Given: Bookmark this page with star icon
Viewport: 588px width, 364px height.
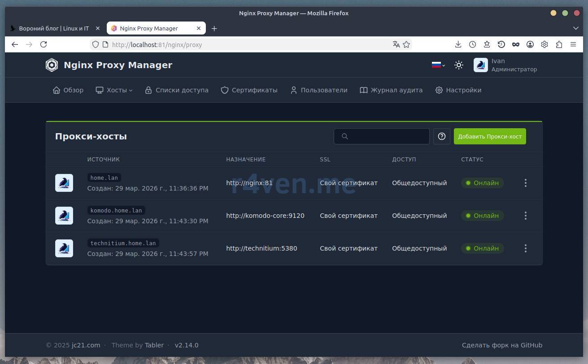Looking at the screenshot, I should point(406,44).
